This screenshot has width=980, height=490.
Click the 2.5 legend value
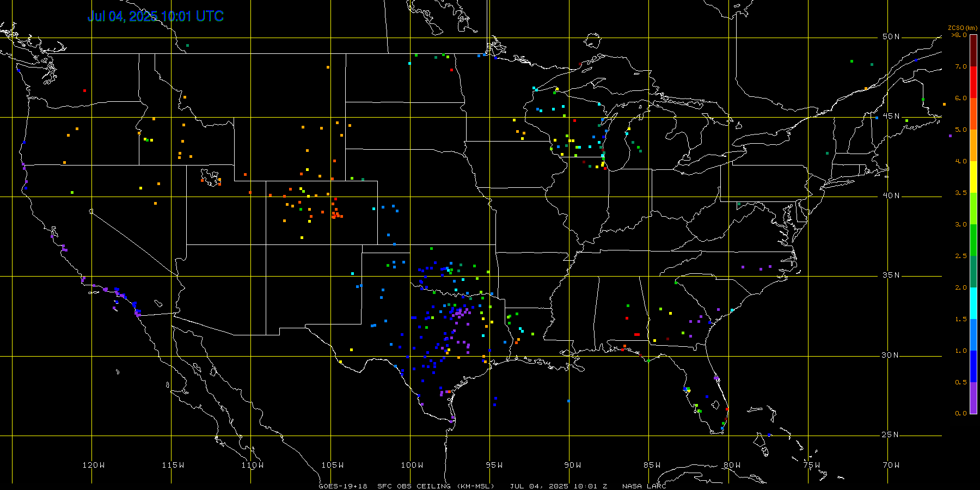(x=961, y=256)
